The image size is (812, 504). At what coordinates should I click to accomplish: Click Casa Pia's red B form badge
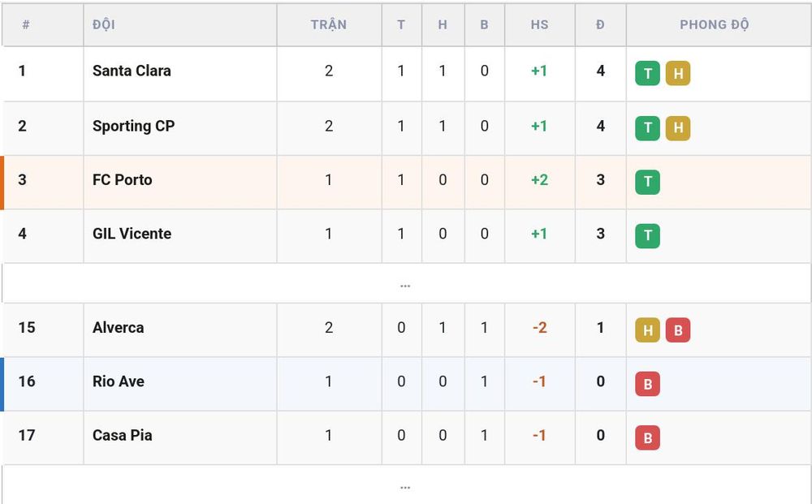647,437
